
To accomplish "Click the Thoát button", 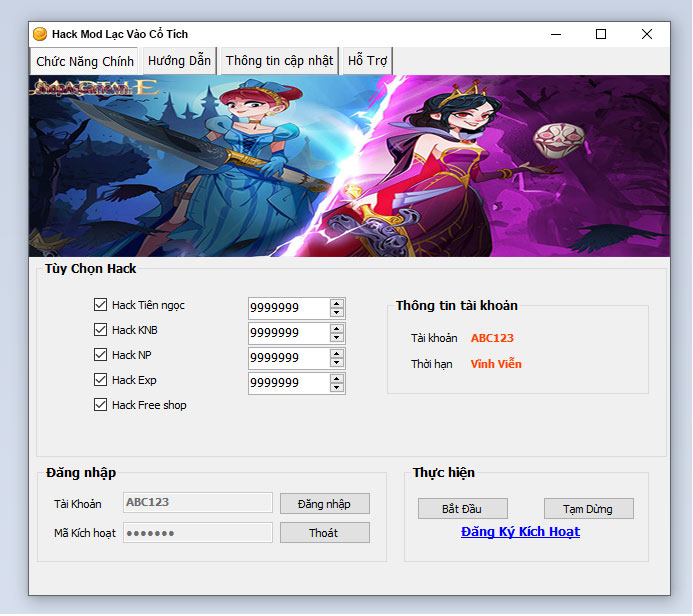I will pos(324,533).
